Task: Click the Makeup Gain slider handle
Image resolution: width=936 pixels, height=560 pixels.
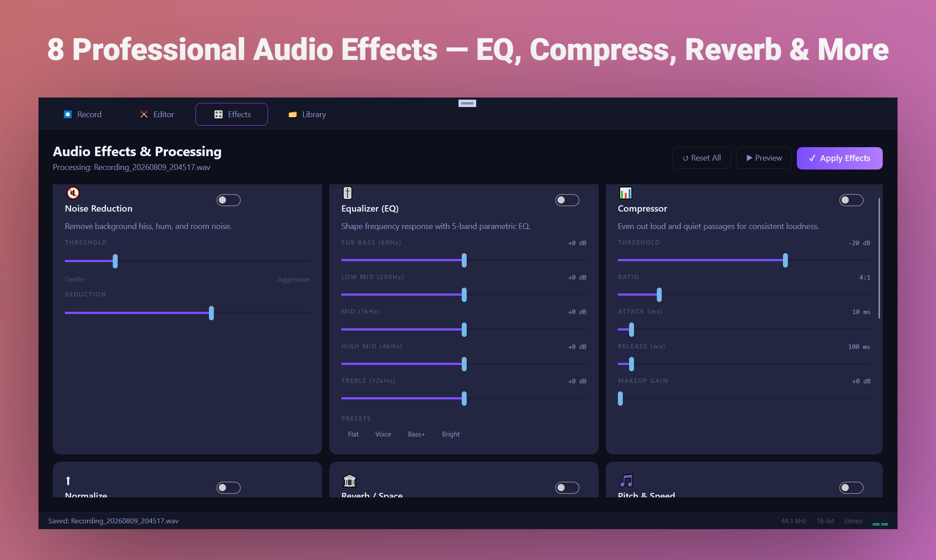Action: 621,399
